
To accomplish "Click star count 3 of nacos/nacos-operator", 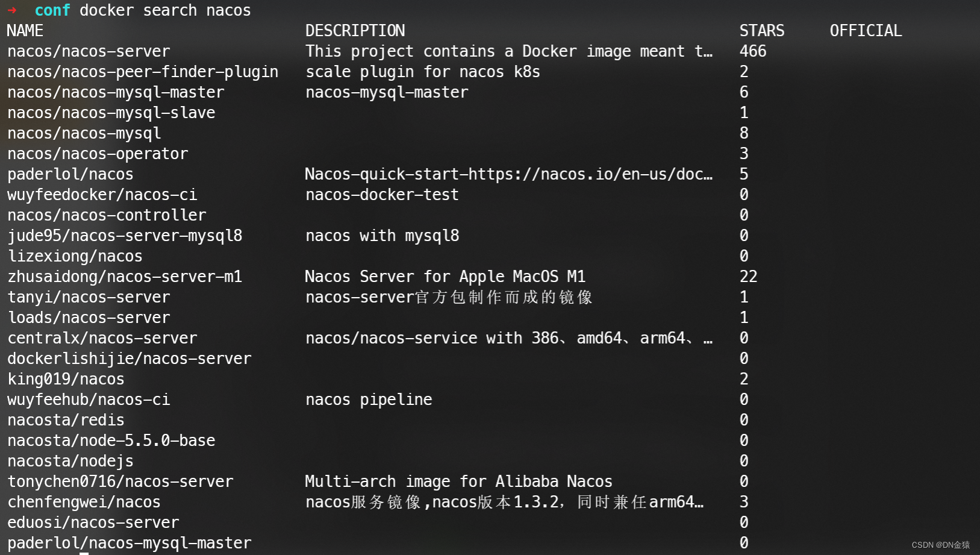I will tap(744, 154).
